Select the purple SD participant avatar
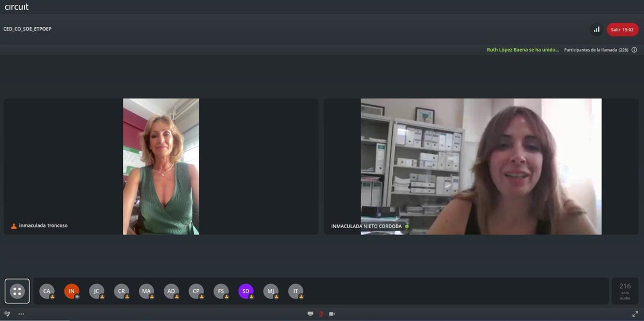644x321 pixels. pos(246,291)
